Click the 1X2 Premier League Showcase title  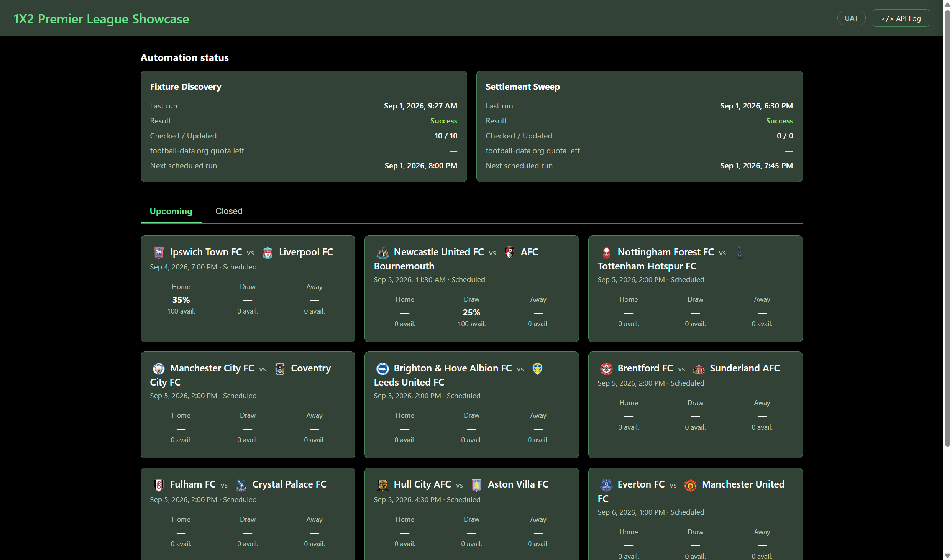pyautogui.click(x=102, y=19)
